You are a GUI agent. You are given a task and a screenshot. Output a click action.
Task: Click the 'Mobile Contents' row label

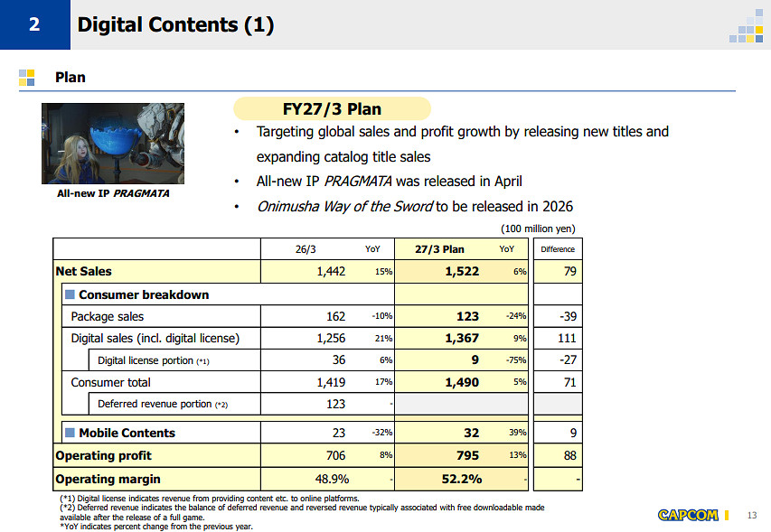point(127,433)
